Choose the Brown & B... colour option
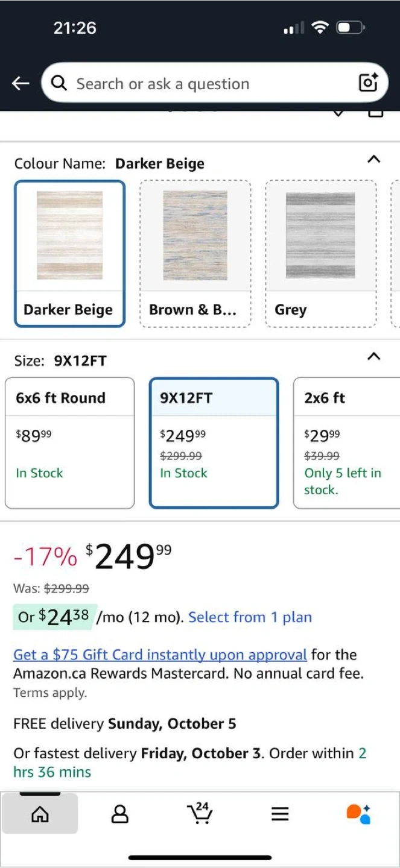 195,253
